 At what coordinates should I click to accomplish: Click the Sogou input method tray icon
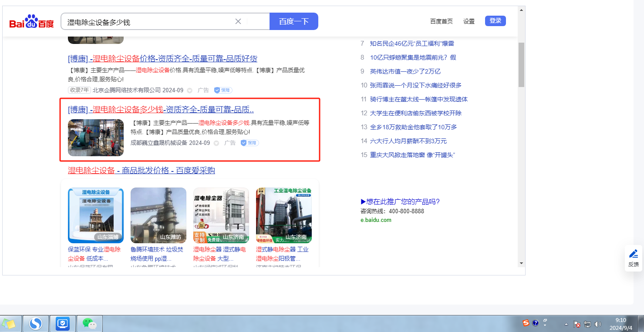click(x=526, y=323)
